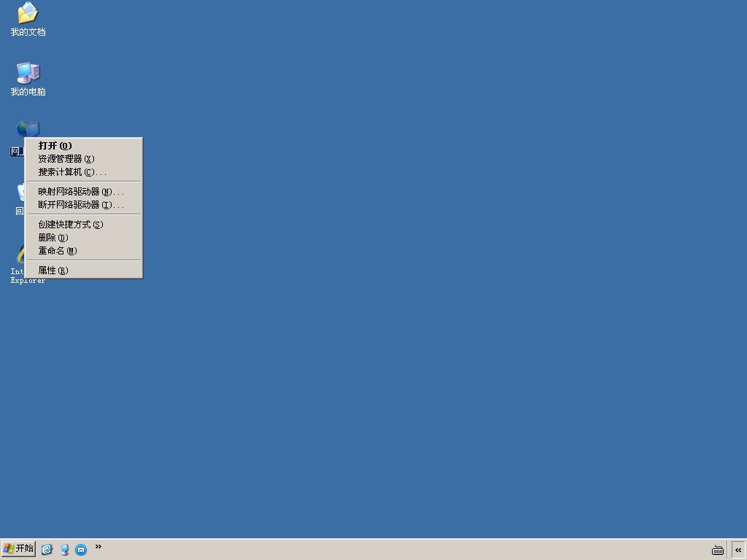Choose 资源管理器(X) in context menu

[x=84, y=158]
